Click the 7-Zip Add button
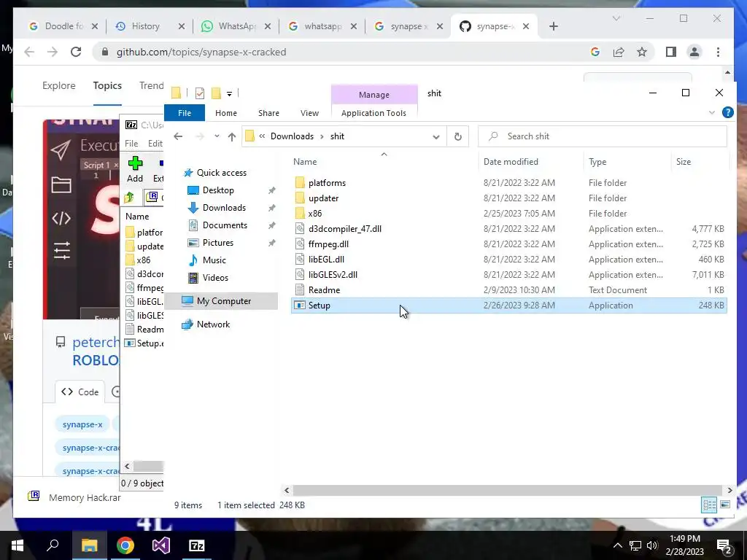Image resolution: width=747 pixels, height=560 pixels. coord(135,169)
